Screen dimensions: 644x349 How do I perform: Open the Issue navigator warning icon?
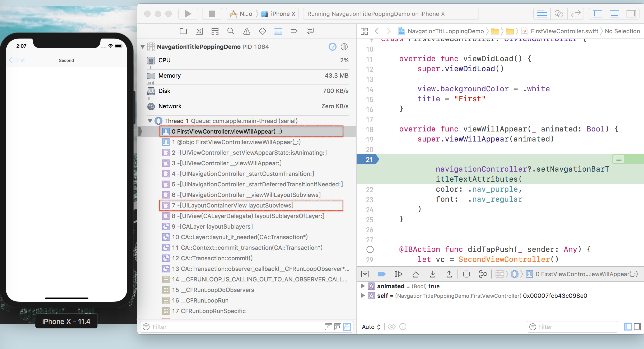(246, 31)
